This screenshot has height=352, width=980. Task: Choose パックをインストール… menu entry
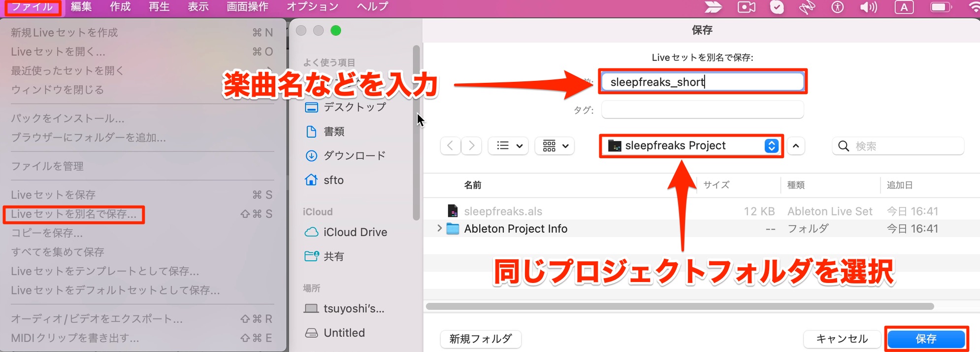coord(67,118)
